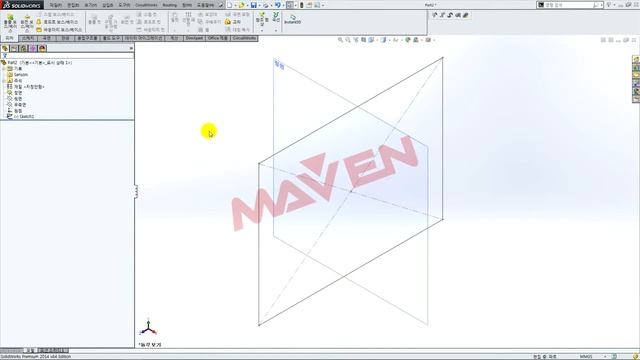Click Zoom to Fit in heads-up toolbar
Image resolution: width=640 pixels, height=360 pixels.
[x=340, y=40]
